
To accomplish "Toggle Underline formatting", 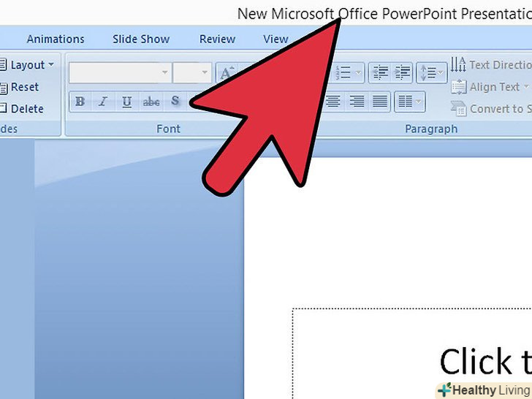I will pos(127,102).
